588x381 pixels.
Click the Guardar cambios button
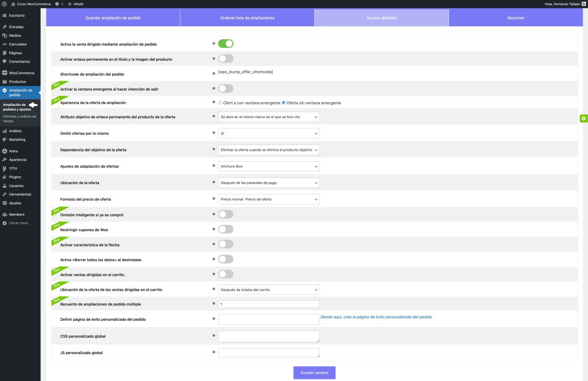314,373
